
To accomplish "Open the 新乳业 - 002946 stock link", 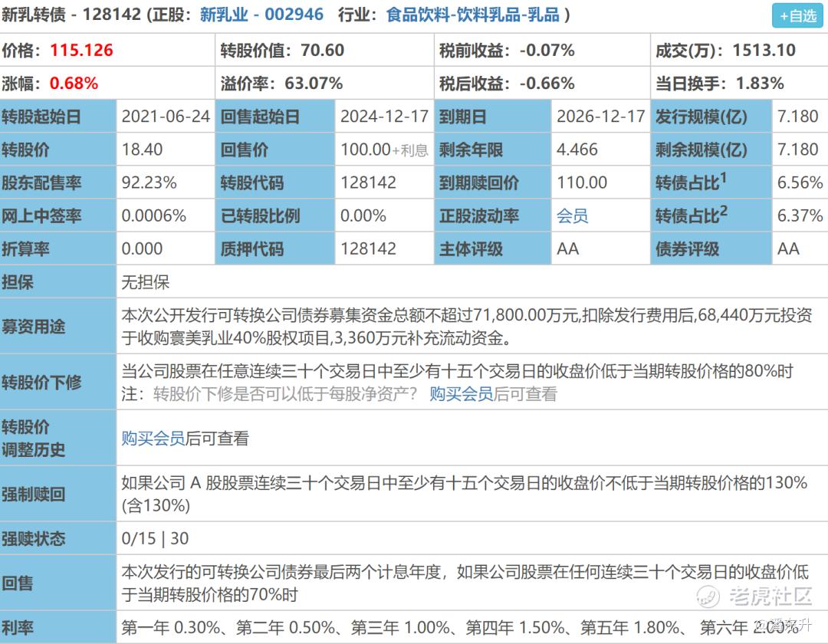I will point(261,15).
